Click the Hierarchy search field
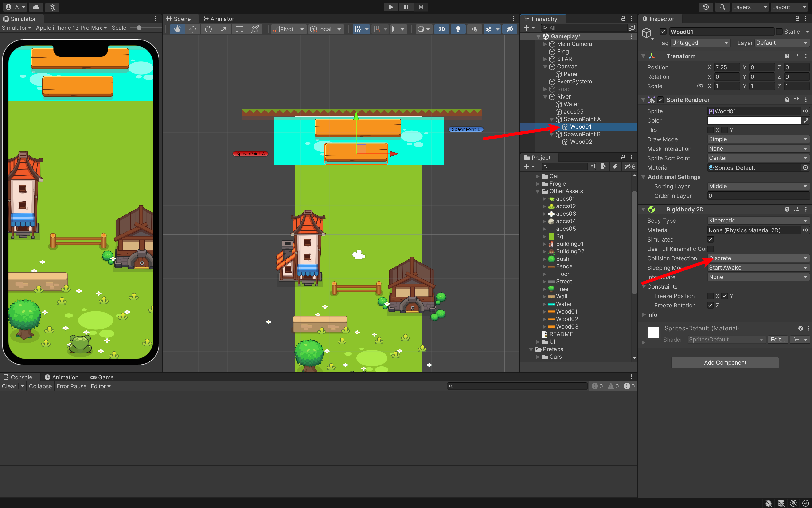Image resolution: width=812 pixels, height=508 pixels. coord(584,28)
